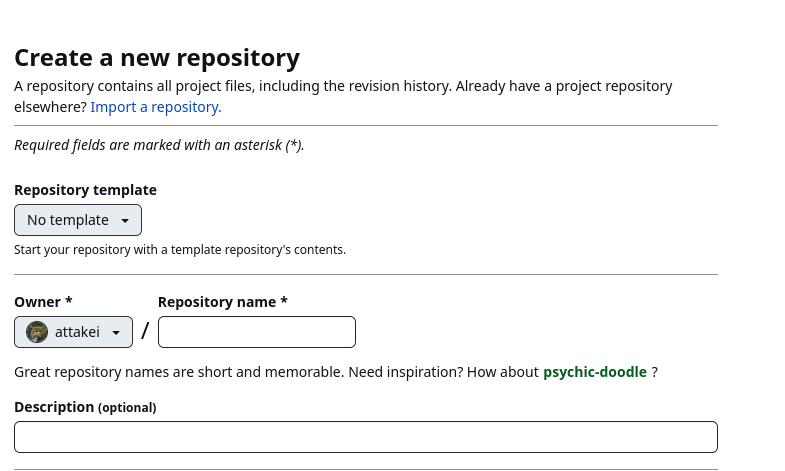Focus the Description text box

coord(365,437)
